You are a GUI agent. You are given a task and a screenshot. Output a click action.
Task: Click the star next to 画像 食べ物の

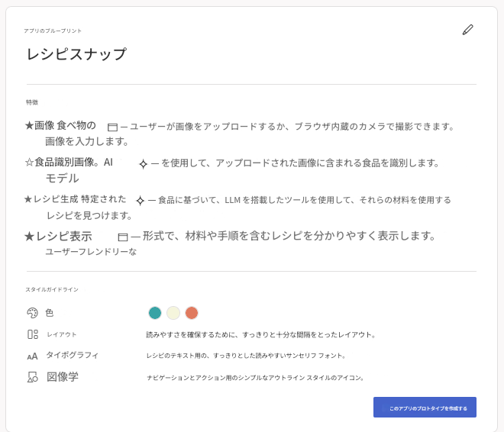29,126
